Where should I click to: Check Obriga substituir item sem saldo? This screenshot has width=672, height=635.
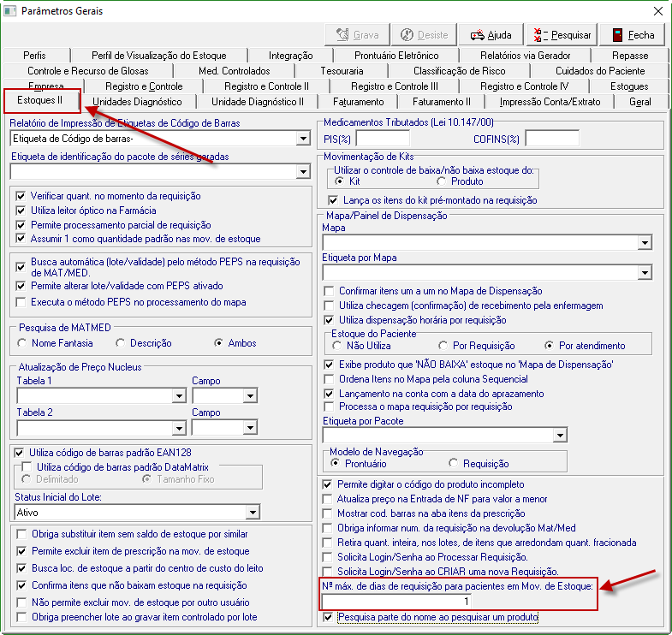point(21,534)
